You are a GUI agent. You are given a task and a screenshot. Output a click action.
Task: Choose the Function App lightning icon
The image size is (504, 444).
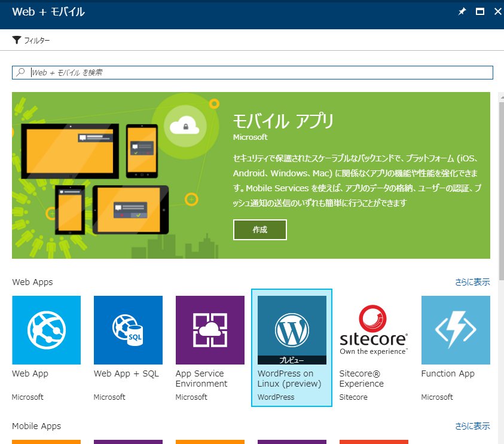point(455,330)
